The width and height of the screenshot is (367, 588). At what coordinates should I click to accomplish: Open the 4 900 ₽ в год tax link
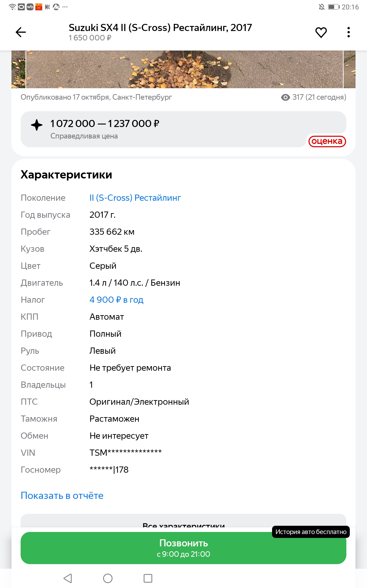pos(116,300)
